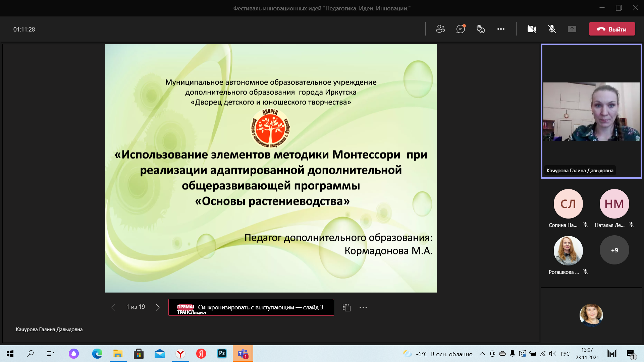Open More actions menu in toolbar
The width and height of the screenshot is (644, 362).
pyautogui.click(x=501, y=29)
